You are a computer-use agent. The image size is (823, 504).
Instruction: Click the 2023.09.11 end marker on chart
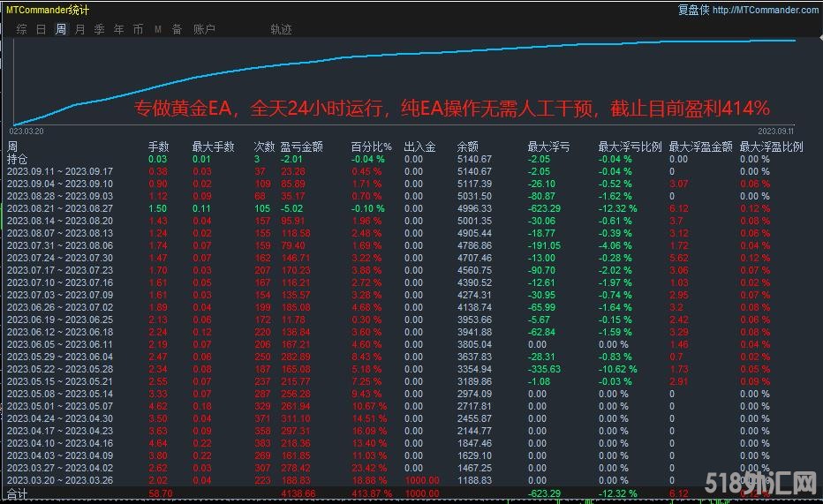(778, 130)
